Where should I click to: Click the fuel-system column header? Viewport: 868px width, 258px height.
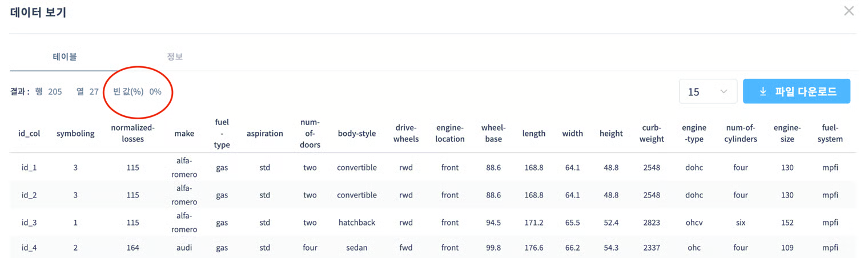click(830, 134)
